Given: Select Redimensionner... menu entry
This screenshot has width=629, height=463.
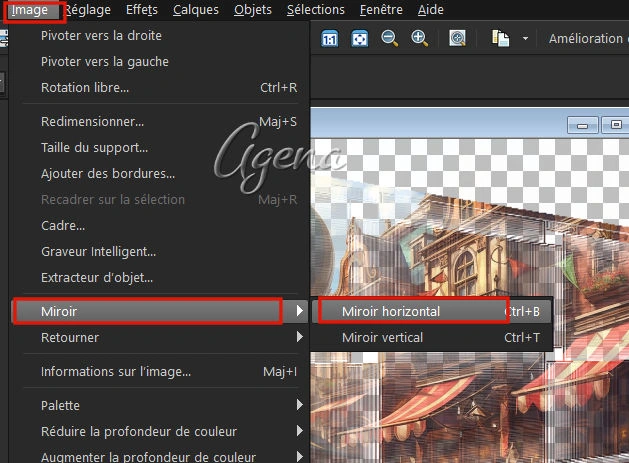Looking at the screenshot, I should pos(160,122).
